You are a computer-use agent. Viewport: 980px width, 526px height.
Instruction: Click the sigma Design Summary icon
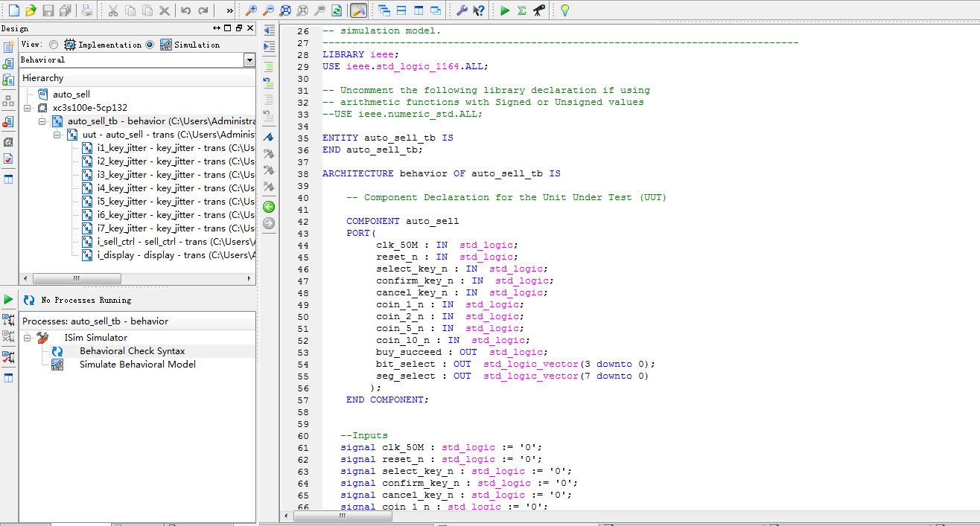point(522,10)
